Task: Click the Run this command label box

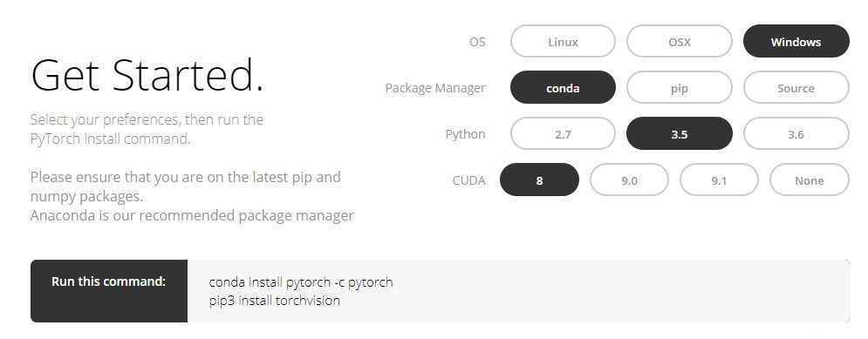Action: click(109, 291)
